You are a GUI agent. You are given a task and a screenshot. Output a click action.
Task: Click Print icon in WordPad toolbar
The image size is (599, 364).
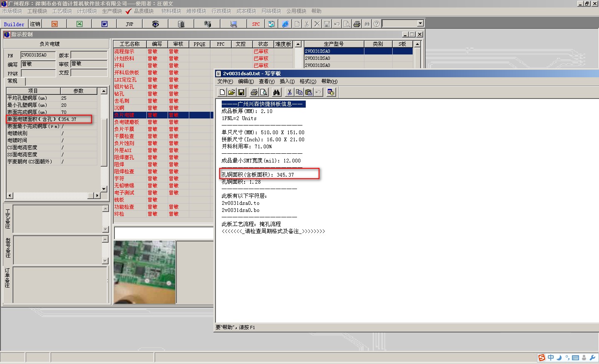coord(254,92)
